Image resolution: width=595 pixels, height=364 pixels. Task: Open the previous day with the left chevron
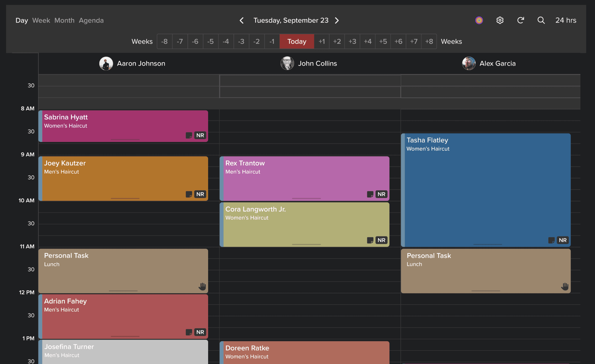[242, 20]
